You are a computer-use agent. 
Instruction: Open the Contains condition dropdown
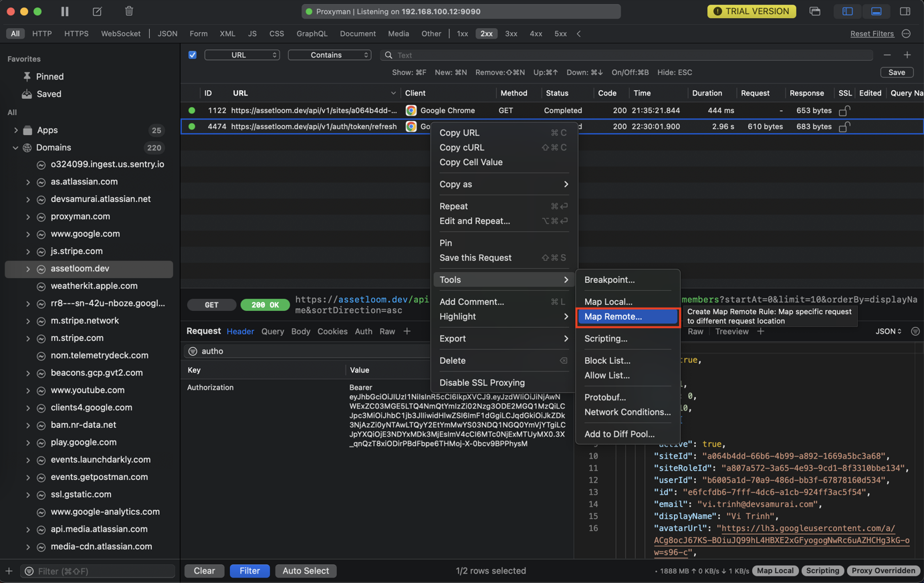[330, 55]
